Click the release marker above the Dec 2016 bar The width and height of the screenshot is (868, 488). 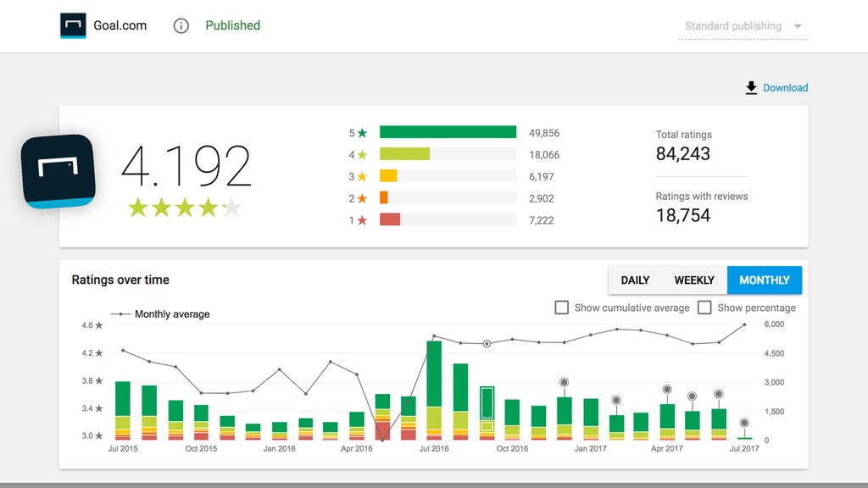point(564,382)
